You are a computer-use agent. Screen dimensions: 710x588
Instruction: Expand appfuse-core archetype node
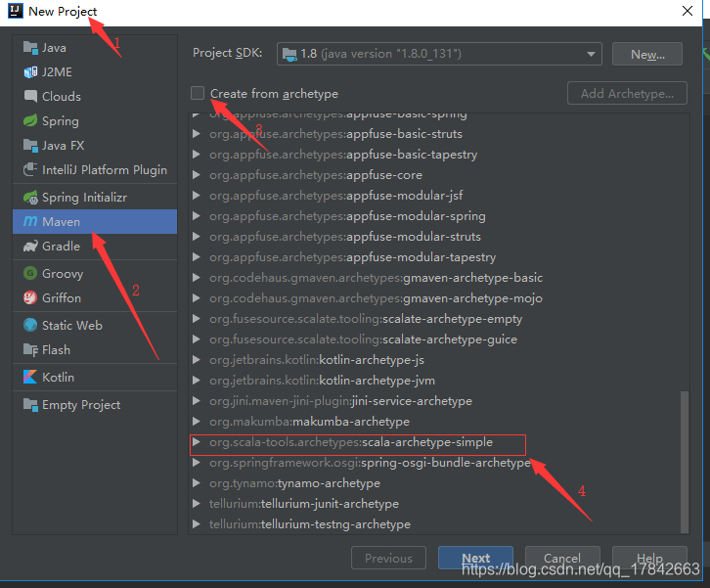click(197, 175)
